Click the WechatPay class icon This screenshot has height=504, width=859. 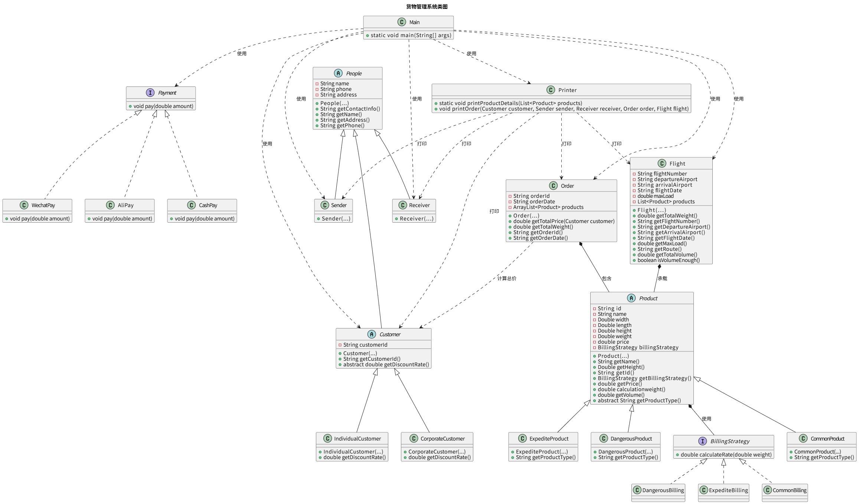click(24, 205)
